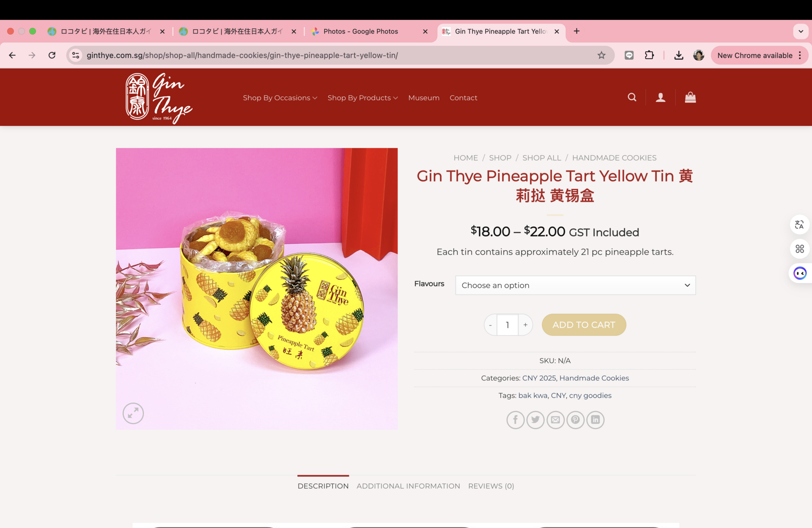Expand Shop By Products menu
This screenshot has width=812, height=528.
[362, 98]
